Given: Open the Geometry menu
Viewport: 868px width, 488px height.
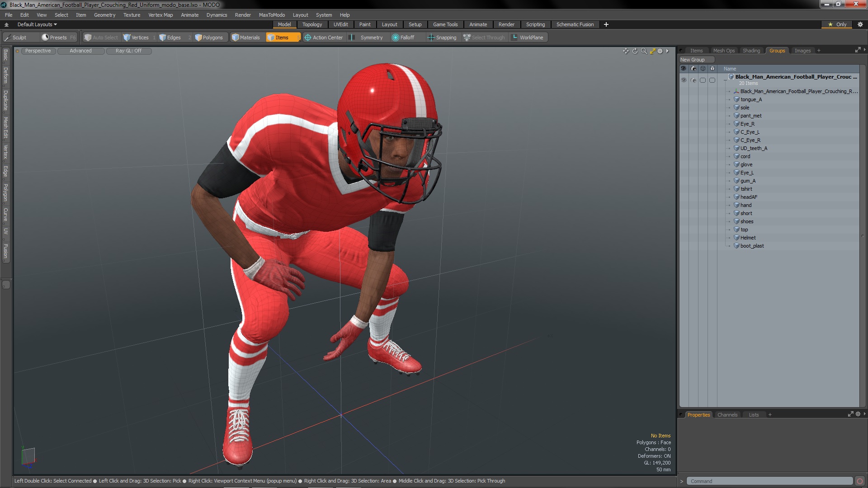Looking at the screenshot, I should pyautogui.click(x=104, y=15).
